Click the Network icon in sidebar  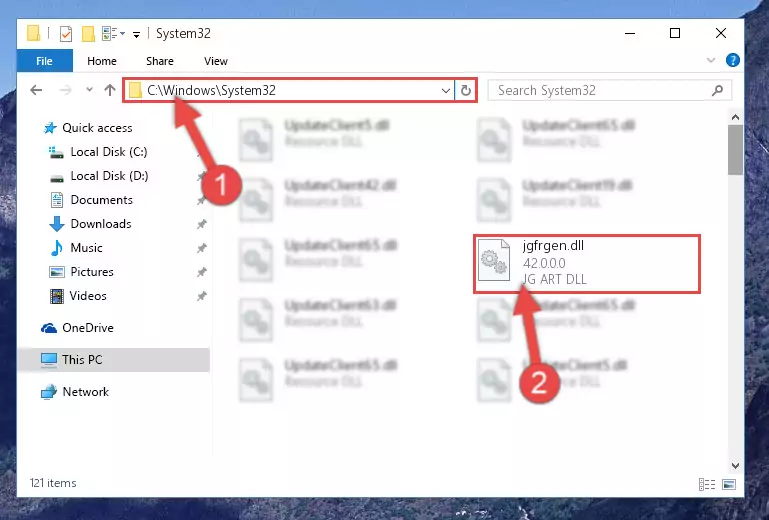click(49, 392)
